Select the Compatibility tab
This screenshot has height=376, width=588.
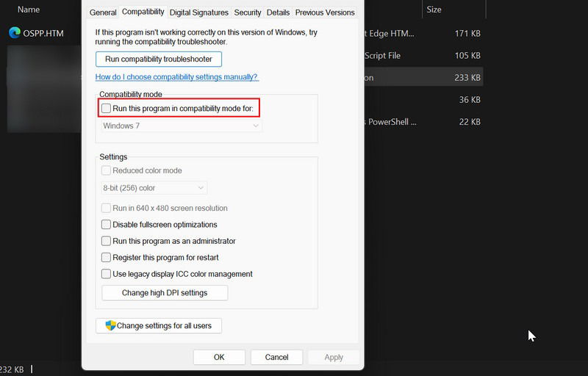143,12
